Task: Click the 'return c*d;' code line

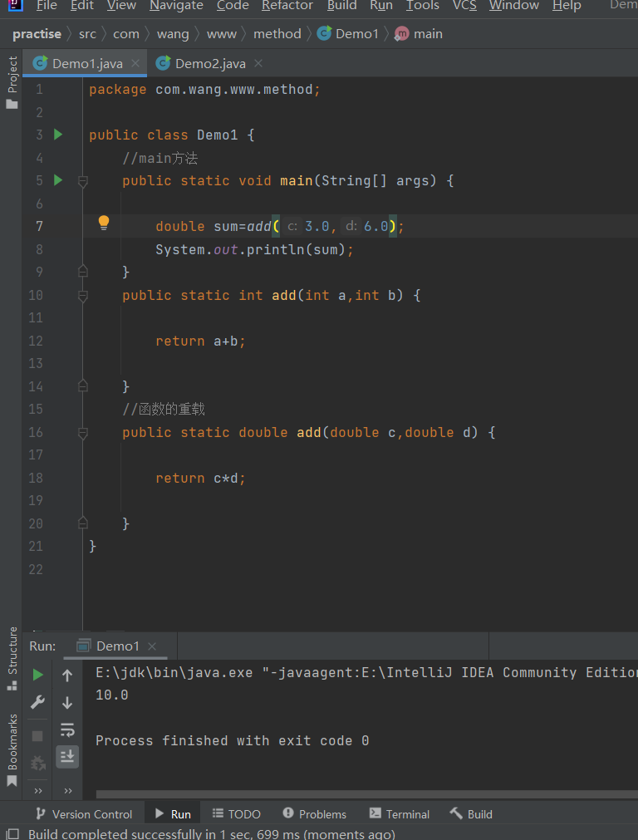Action: click(x=200, y=479)
